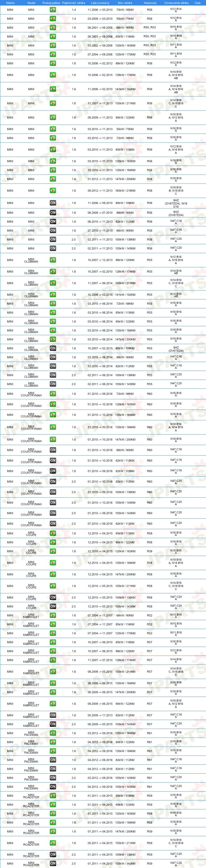
Task: Click the petrol icon in the Coupe 155kW / 211KM row
Action: 53,586
